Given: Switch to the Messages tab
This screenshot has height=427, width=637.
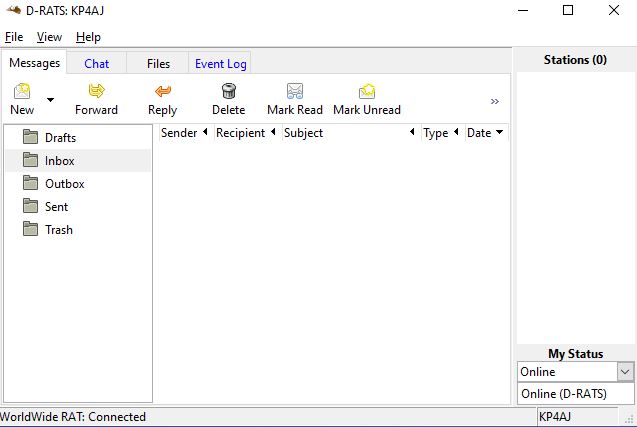Looking at the screenshot, I should point(35,63).
